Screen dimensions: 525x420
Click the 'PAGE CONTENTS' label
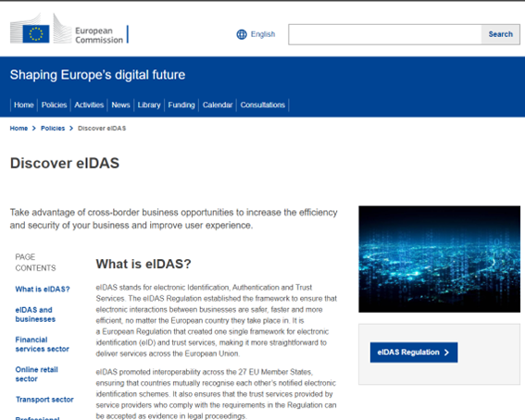[35, 263]
